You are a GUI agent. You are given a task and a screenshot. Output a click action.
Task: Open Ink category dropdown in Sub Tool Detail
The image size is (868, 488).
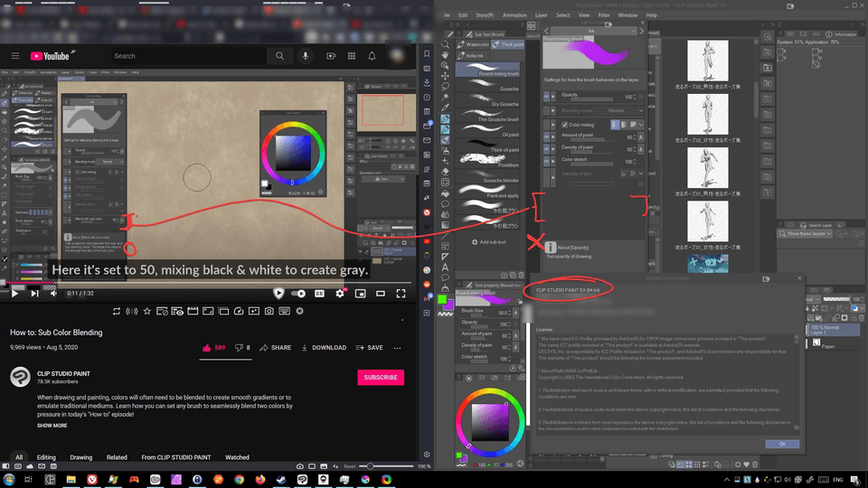[593, 31]
